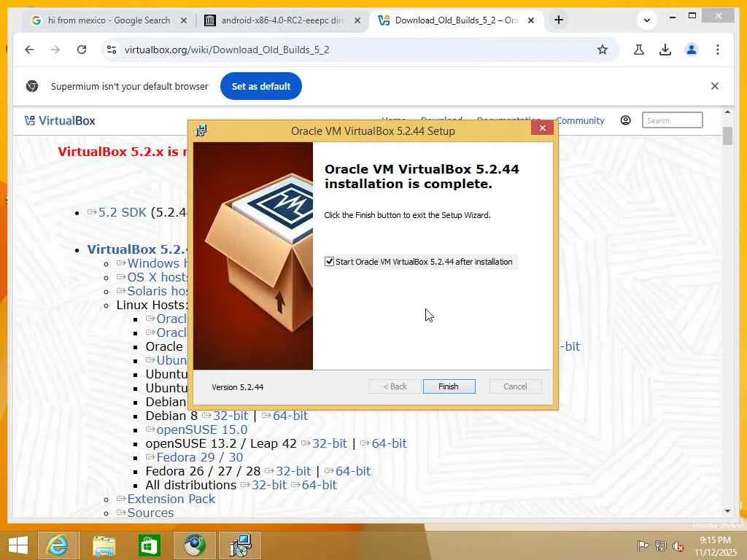747x560 pixels.
Task: Close the VirtualBox Setup dialog
Action: pos(542,128)
